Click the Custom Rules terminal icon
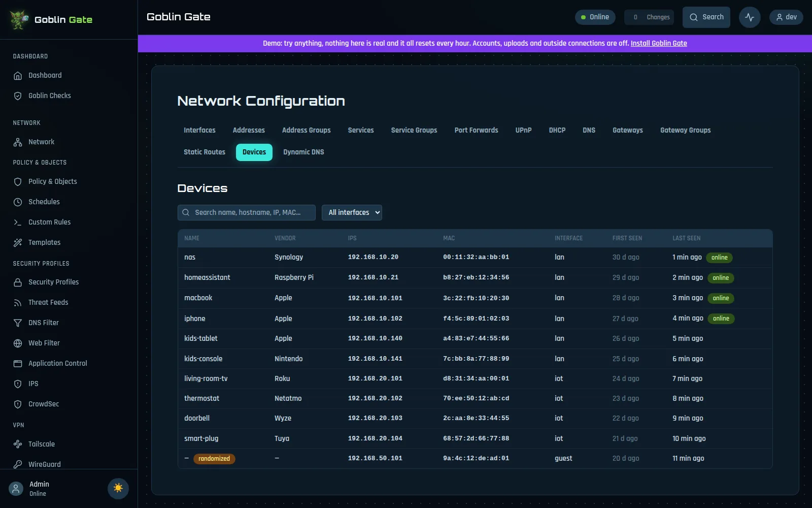The height and width of the screenshot is (508, 812). click(x=18, y=223)
